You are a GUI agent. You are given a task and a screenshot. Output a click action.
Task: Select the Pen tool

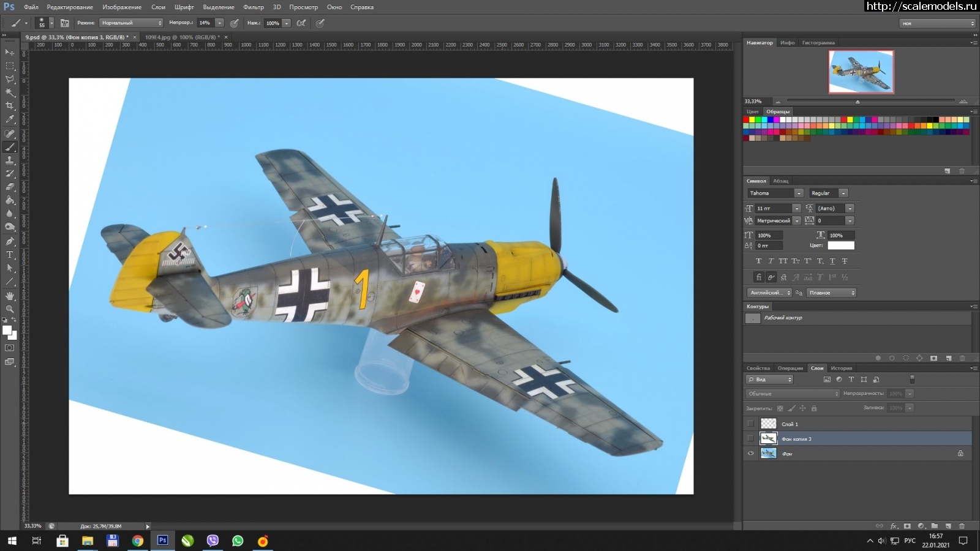(10, 241)
